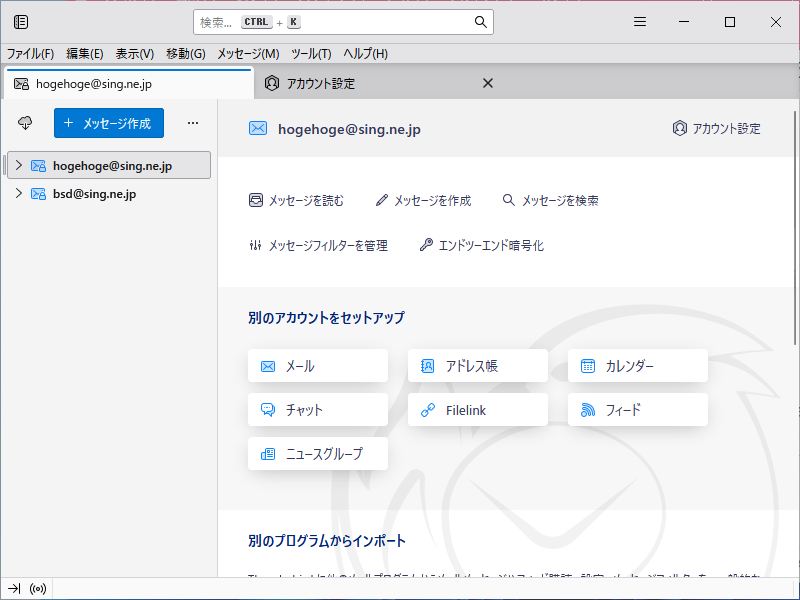Click the メッセージを検索 link
The height and width of the screenshot is (600, 800).
(x=551, y=201)
